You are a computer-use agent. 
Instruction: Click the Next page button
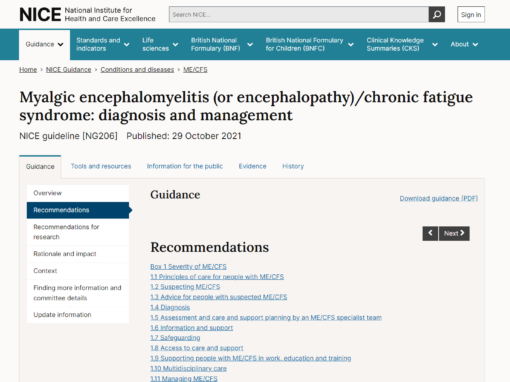point(454,233)
